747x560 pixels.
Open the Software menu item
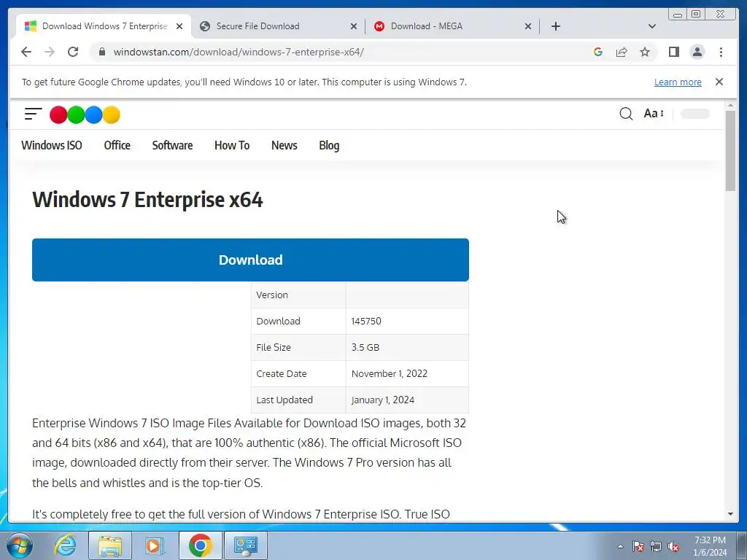[172, 145]
